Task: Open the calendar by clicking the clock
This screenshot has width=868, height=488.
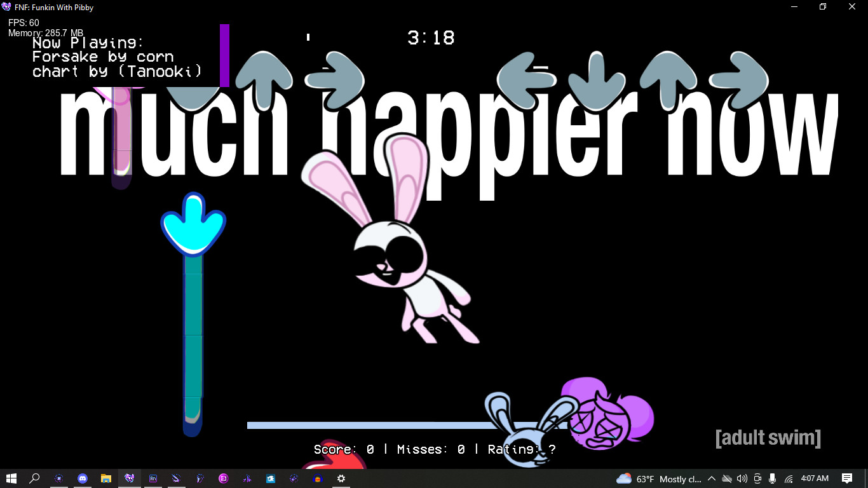Action: pos(815,479)
